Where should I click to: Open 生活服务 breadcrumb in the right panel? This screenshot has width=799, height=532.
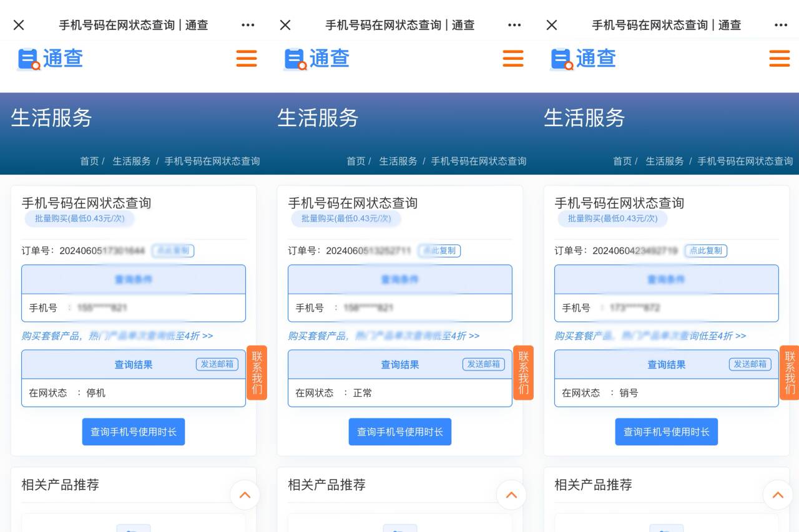[x=664, y=161]
